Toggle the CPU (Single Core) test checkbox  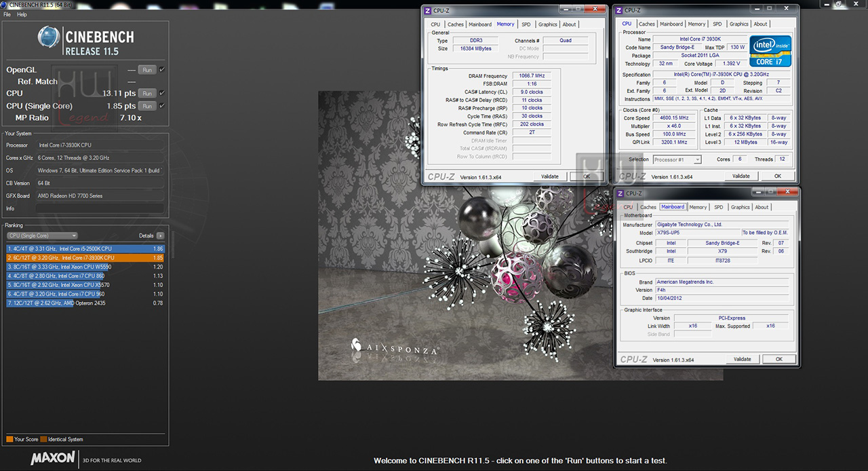click(x=162, y=106)
